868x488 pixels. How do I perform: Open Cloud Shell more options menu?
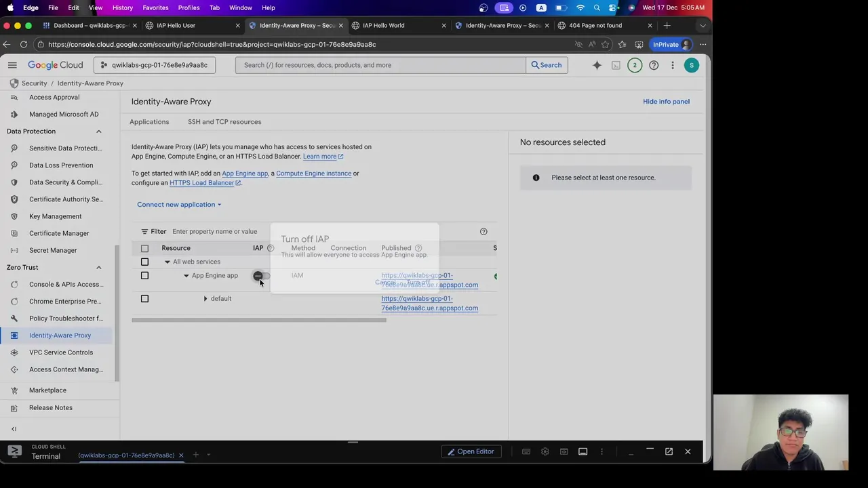(x=601, y=451)
